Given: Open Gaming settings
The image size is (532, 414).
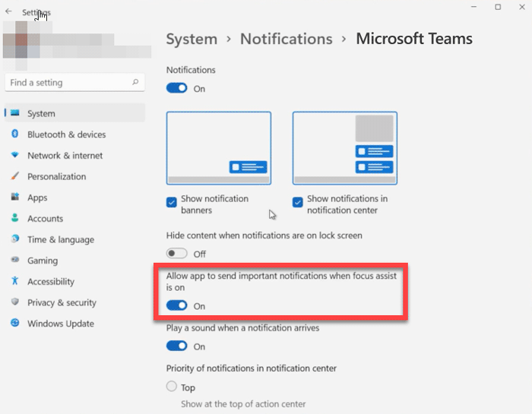Looking at the screenshot, I should point(74,260).
